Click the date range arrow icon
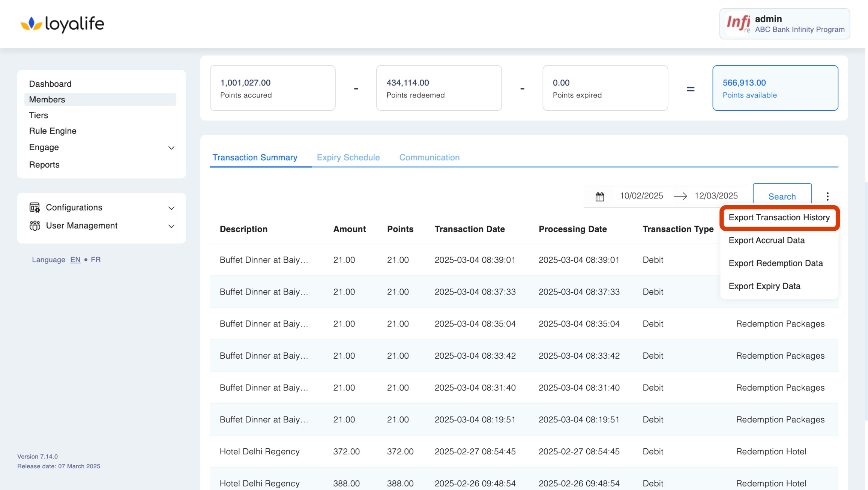This screenshot has width=868, height=490. (x=680, y=196)
